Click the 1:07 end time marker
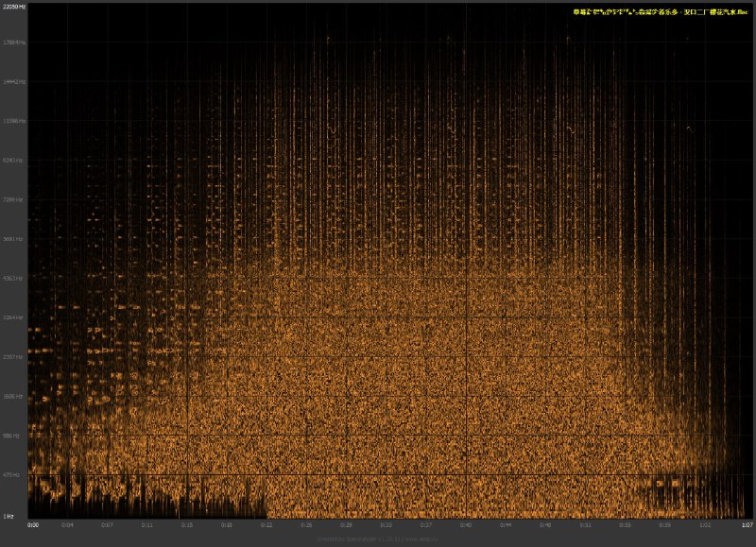756x547 pixels. point(747,523)
